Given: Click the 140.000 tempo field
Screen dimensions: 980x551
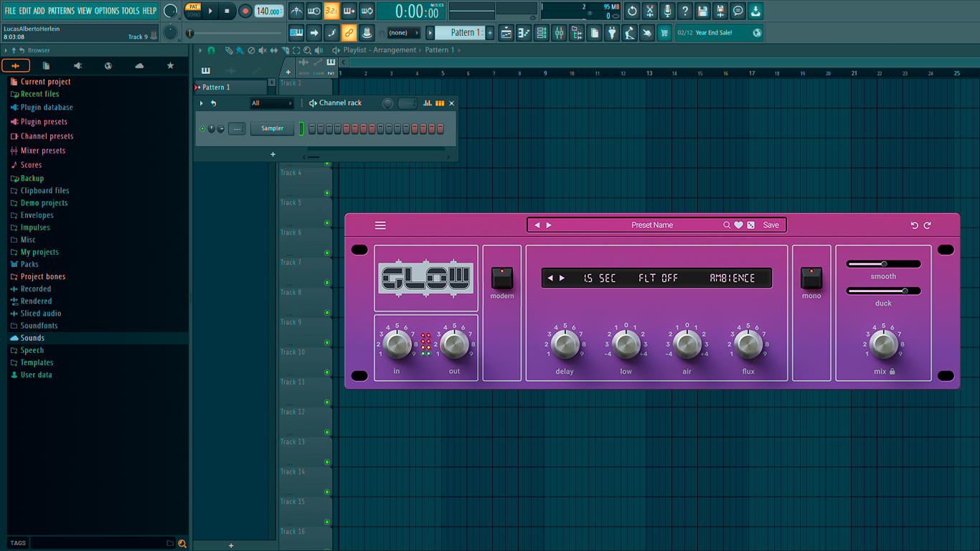Looking at the screenshot, I should pos(269,11).
